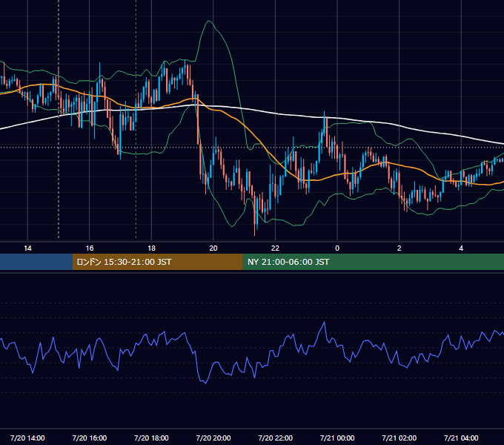Click the 7/20 16:00 date label
Screen dimensions: 504x445
(x=90, y=438)
